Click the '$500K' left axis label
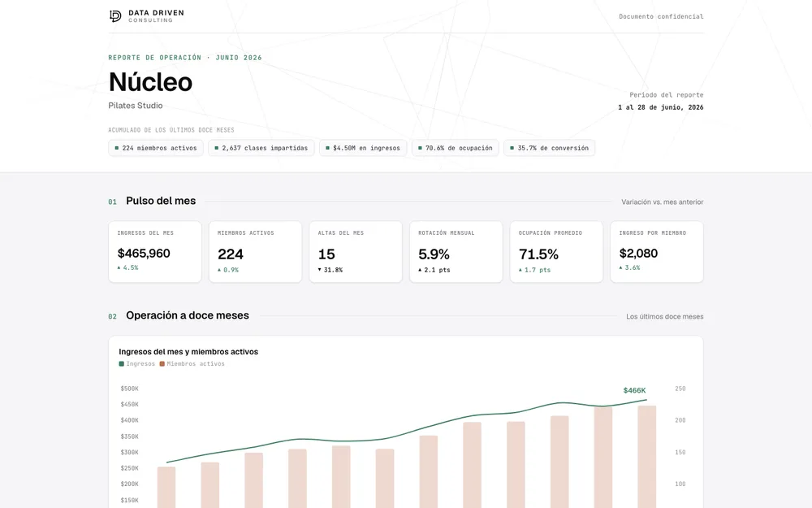This screenshot has width=812, height=508. tap(129, 389)
